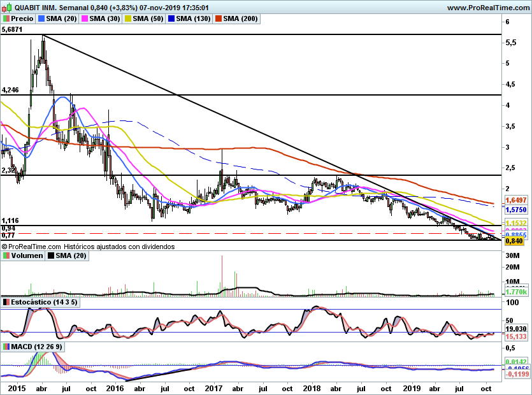Click the SMA 130 value label 1,5750
Screen dimensions: 532x395
tap(516, 210)
